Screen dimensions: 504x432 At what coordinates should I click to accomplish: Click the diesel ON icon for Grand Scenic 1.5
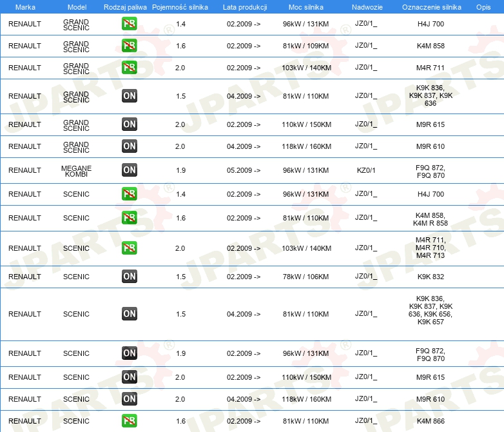129,95
